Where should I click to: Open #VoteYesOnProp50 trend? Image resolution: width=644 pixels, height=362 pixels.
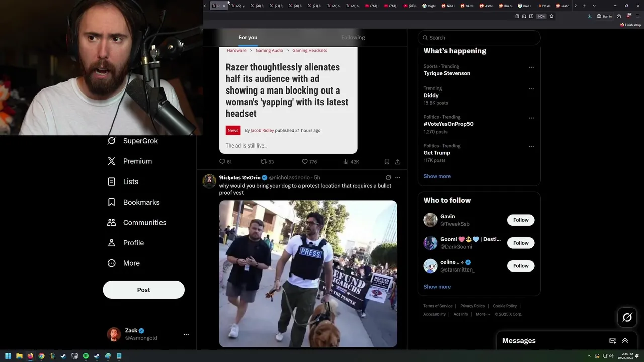coord(448,124)
